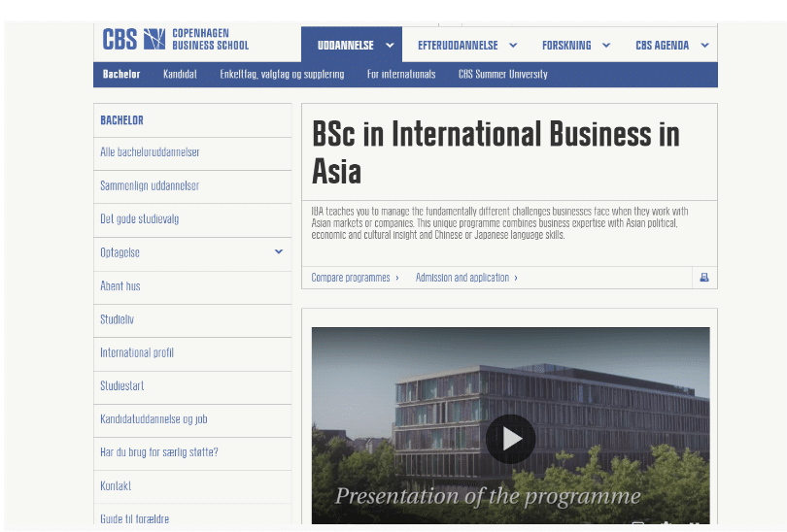Click the IBA programme description paragraph
The image size is (787, 532).
499,223
